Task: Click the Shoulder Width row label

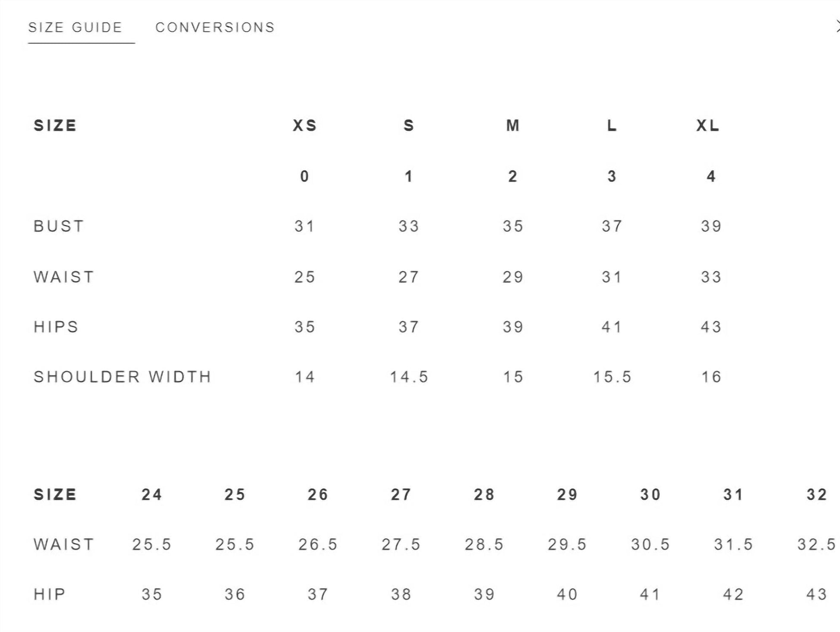Action: pyautogui.click(x=123, y=377)
